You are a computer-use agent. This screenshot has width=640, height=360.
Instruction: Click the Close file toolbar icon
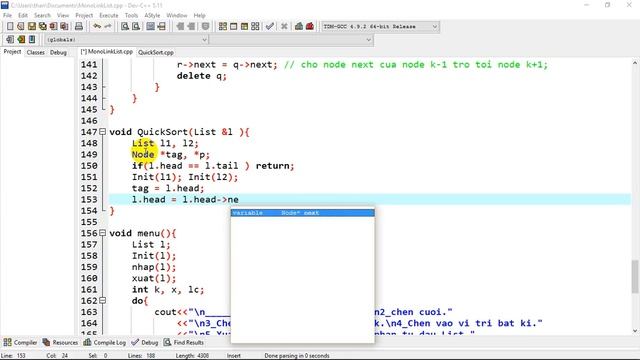[x=53, y=27]
